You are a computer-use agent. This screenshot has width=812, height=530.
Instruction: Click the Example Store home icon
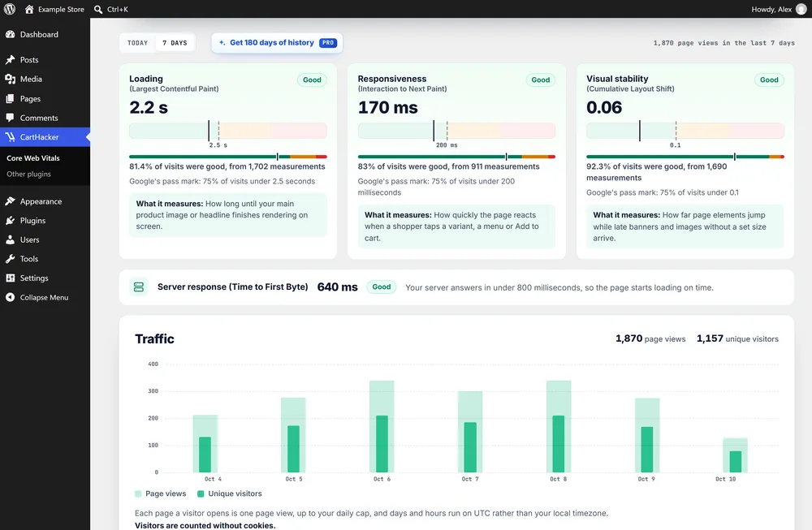coord(29,9)
